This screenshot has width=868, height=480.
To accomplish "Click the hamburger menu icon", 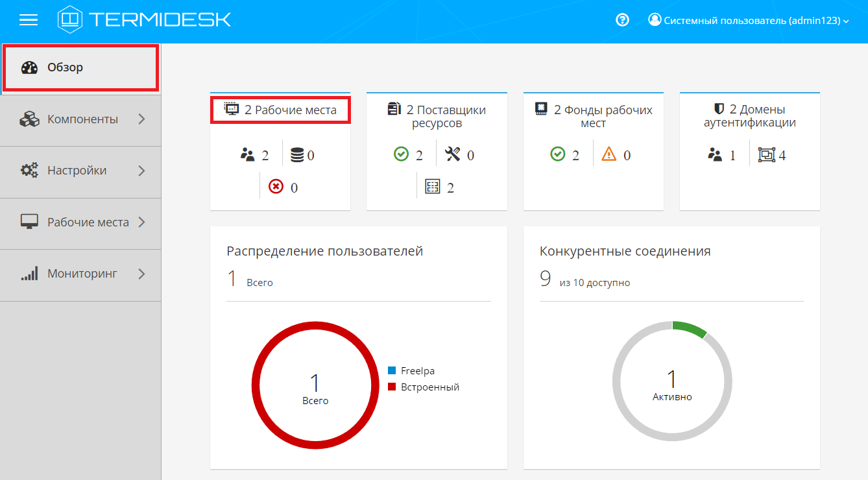I will [x=29, y=20].
